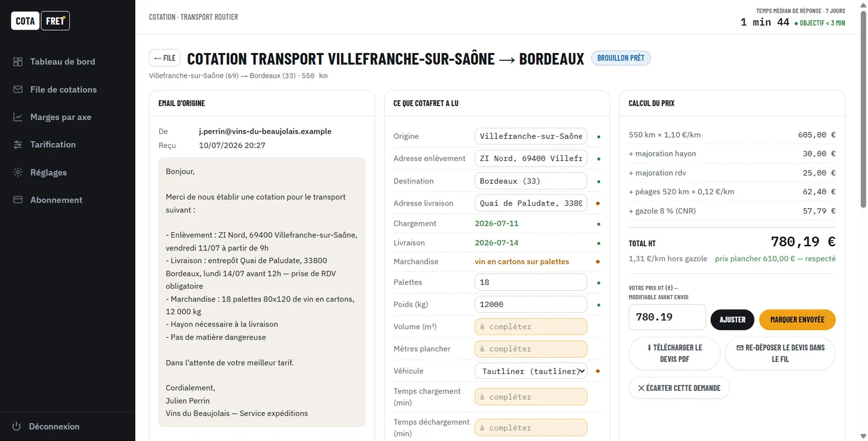Click the gazole 8 % (CNR) line
This screenshot has height=441, width=868.
(732, 211)
